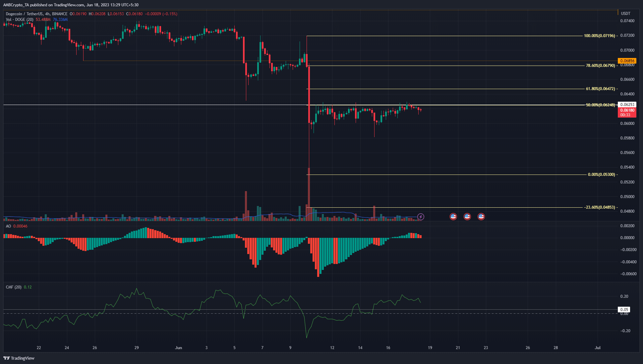The width and height of the screenshot is (643, 364).
Task: Click the AMBCrypto_TA published header text
Action: [71, 5]
